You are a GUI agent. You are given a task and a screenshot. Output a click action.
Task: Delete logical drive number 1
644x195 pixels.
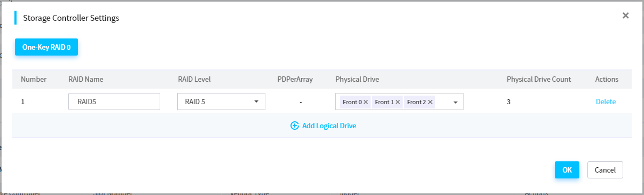606,102
